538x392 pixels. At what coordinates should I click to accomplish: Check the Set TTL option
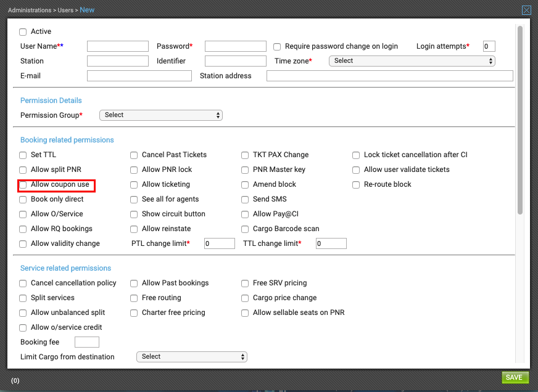click(x=23, y=155)
